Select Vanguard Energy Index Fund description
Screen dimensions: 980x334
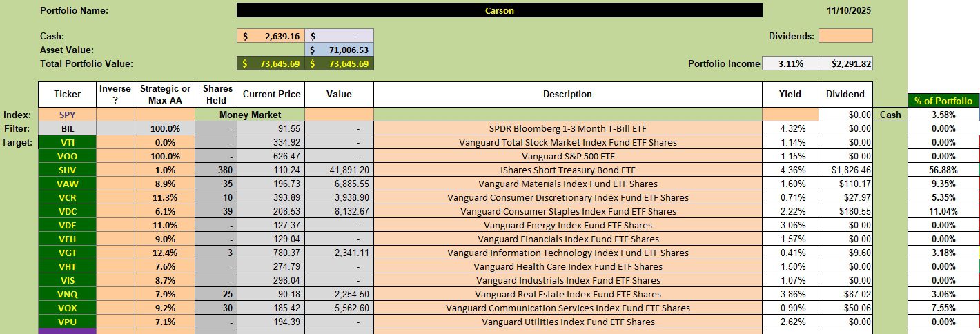[567, 225]
